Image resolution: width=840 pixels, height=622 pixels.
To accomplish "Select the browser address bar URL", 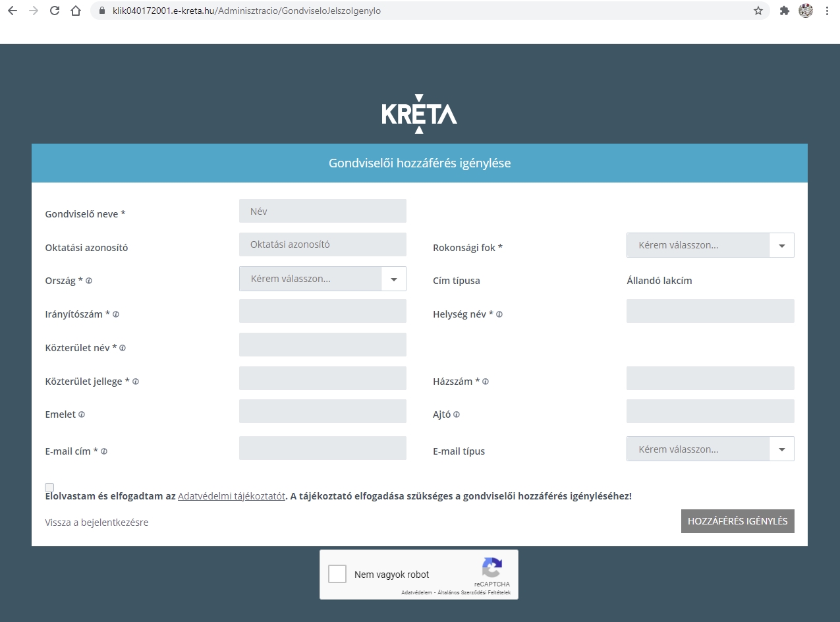I will (247, 11).
